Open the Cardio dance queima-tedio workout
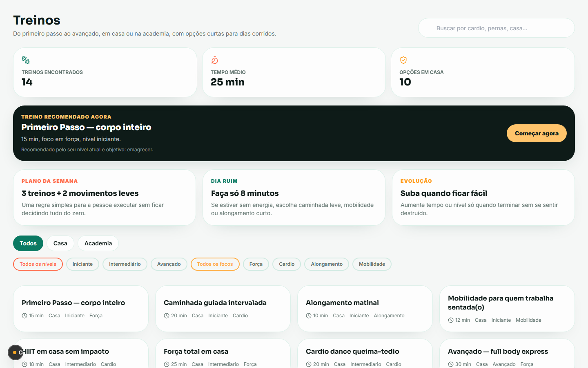Screen dimensions: 588x368 pyautogui.click(x=365, y=354)
